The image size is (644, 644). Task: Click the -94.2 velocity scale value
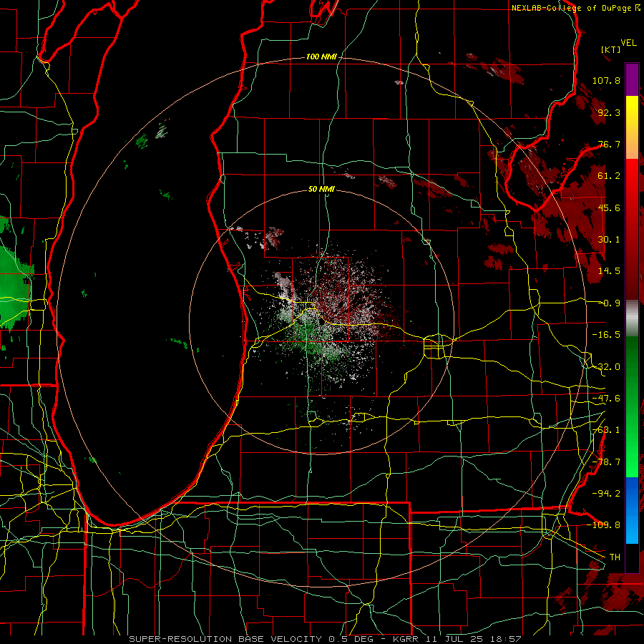606,494
